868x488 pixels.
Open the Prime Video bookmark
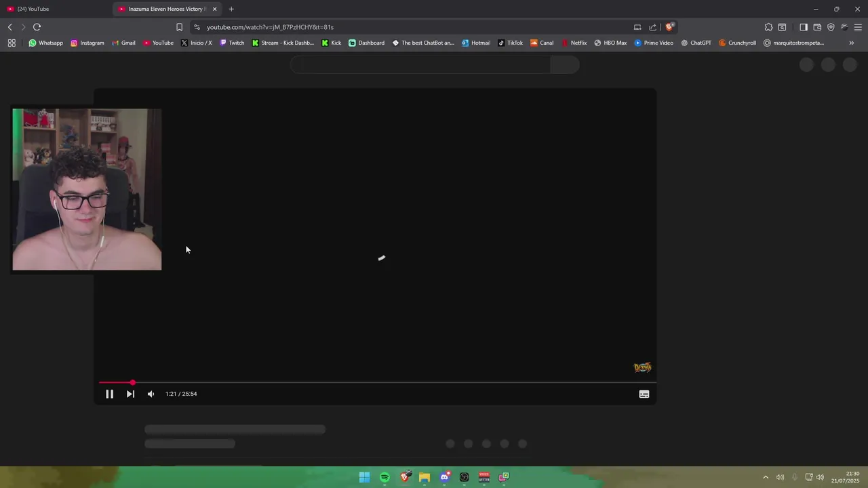point(654,43)
